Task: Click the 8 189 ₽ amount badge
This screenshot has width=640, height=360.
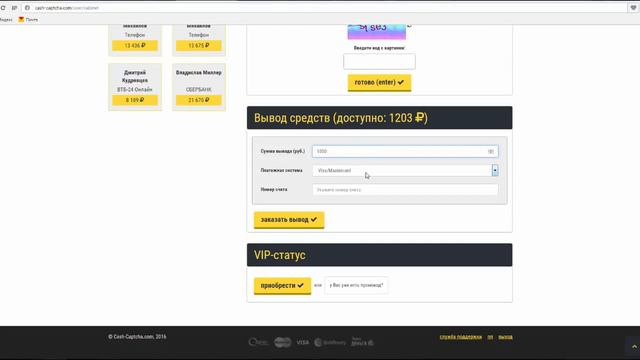Action: (x=135, y=100)
